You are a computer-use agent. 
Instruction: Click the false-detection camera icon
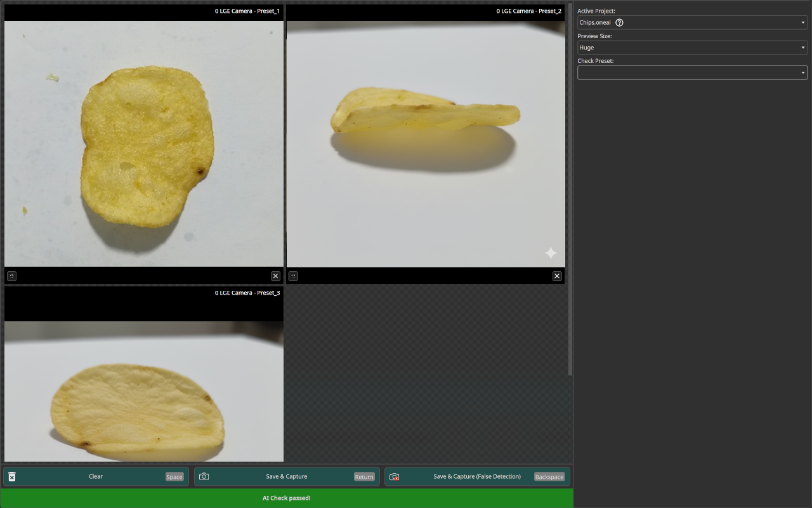[394, 476]
